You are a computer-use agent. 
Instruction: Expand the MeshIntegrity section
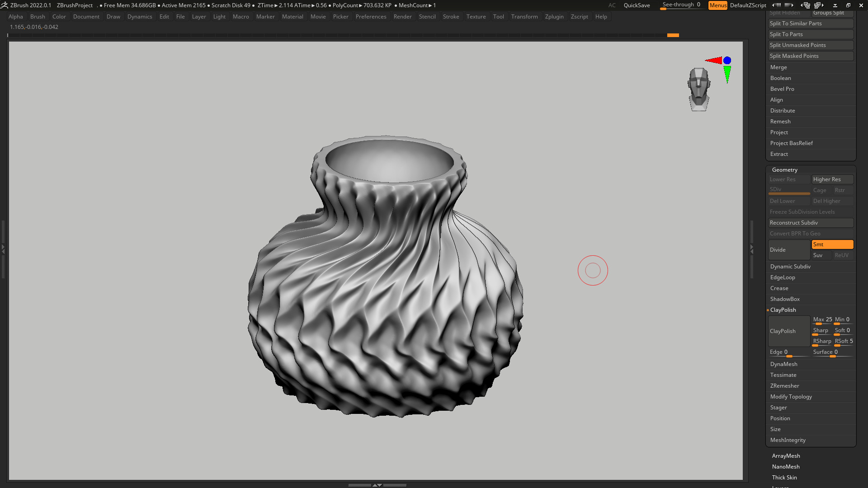(x=788, y=440)
